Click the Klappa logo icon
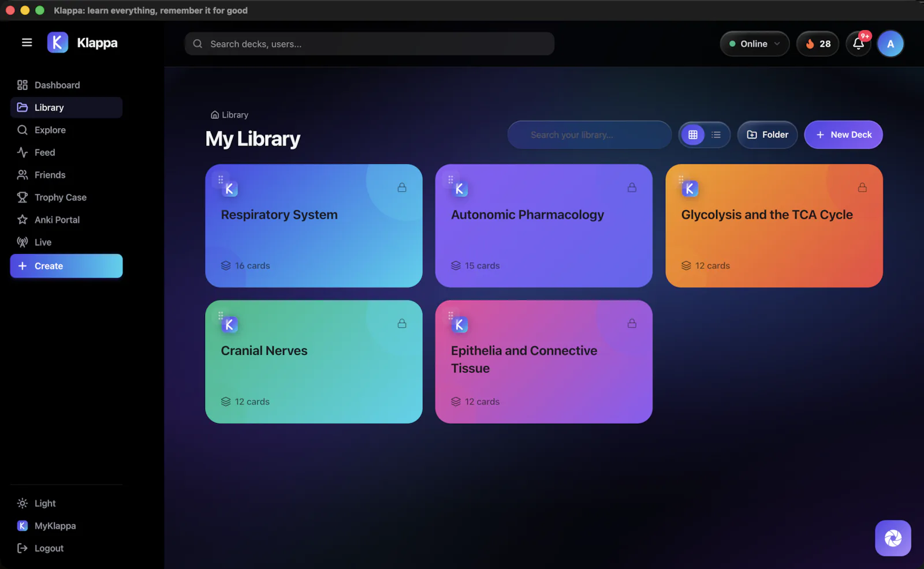 pyautogui.click(x=57, y=43)
